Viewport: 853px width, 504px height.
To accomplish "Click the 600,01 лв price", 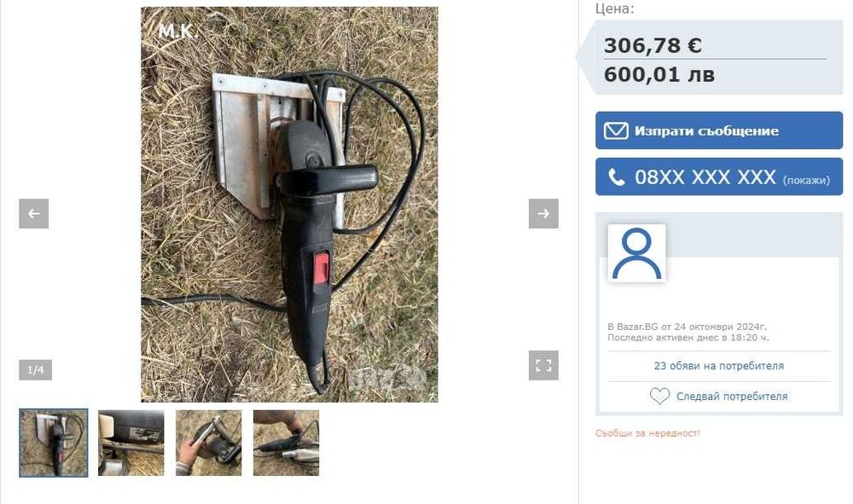I will coord(659,74).
